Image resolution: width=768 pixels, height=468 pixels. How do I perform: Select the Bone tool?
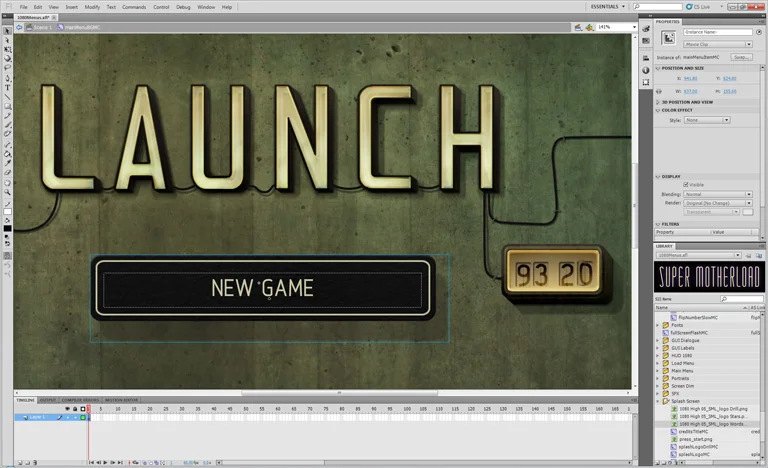pyautogui.click(x=7, y=145)
